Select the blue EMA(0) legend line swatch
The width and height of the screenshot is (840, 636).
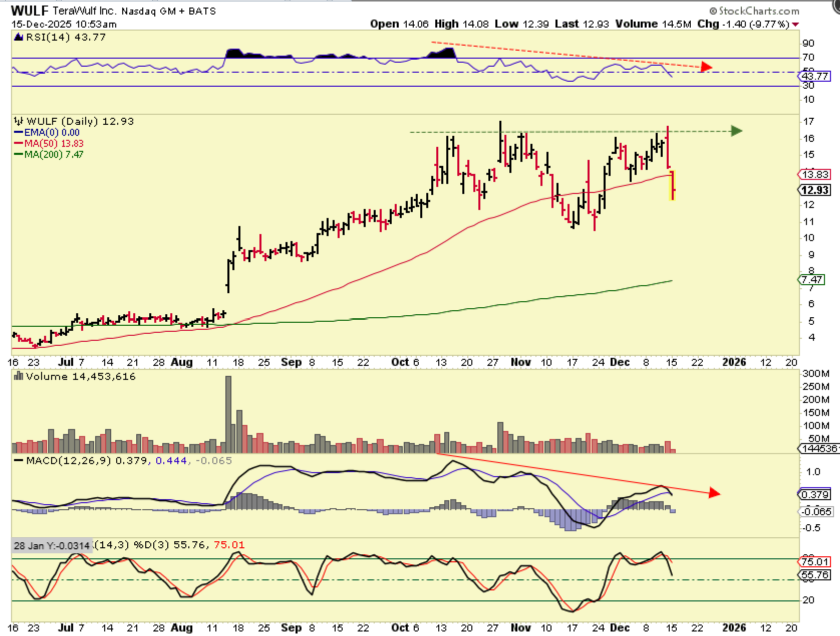coord(19,132)
